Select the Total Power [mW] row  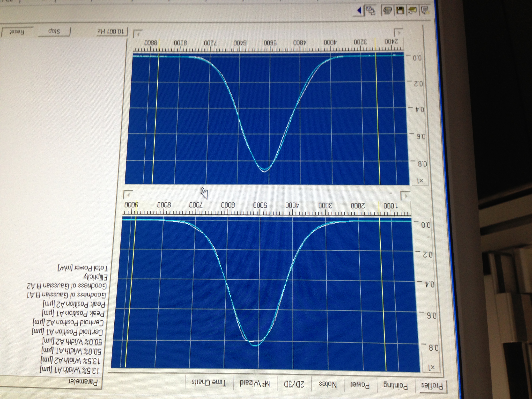point(83,268)
